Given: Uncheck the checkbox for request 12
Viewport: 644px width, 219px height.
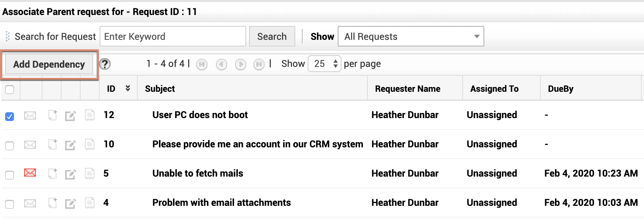Looking at the screenshot, I should [10, 117].
